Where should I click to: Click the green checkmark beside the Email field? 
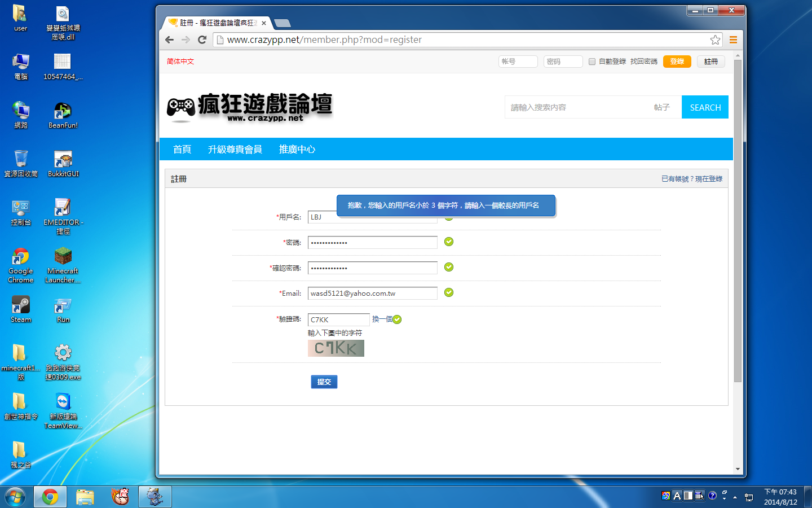pos(448,292)
